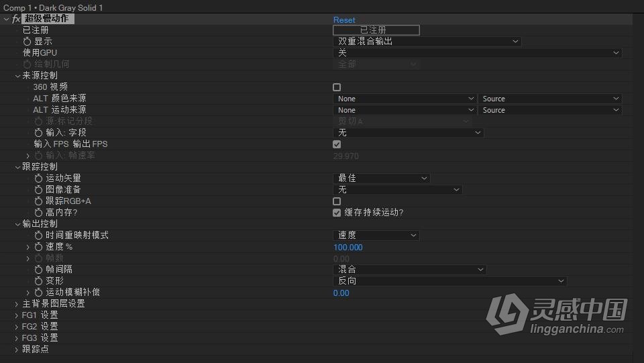Open the 图像准备 dropdown set to 无
Image resolution: width=644 pixels, height=363 pixels.
pyautogui.click(x=398, y=190)
